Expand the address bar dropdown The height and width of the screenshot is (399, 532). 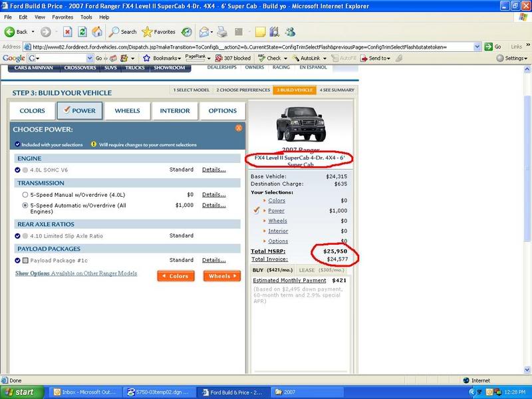(477, 47)
